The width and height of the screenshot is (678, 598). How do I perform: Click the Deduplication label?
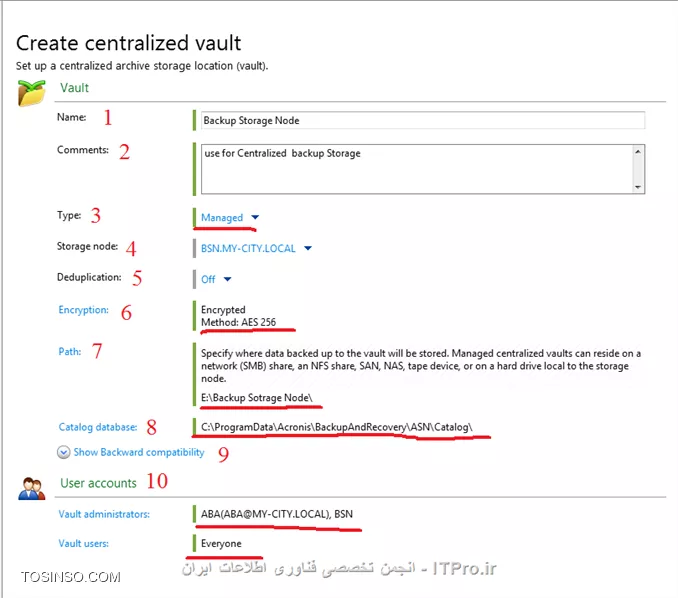pos(89,277)
